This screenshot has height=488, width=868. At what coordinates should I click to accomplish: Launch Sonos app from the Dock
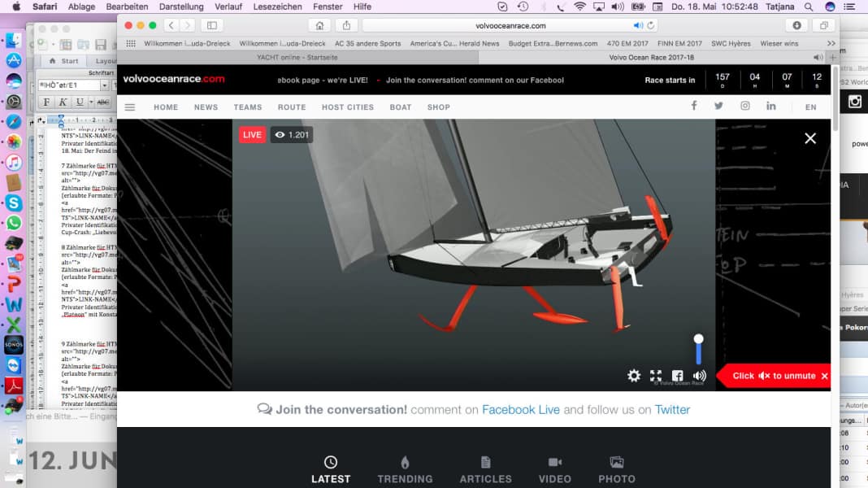(13, 345)
